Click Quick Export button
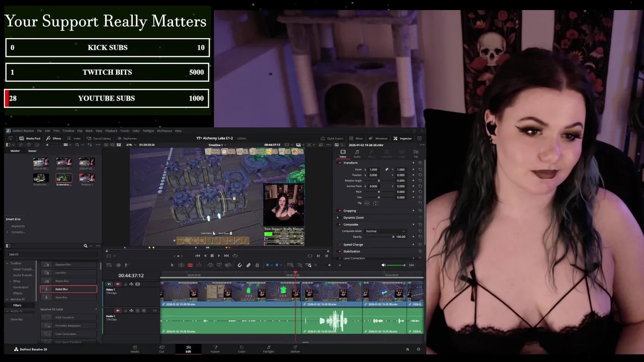The width and height of the screenshot is (644, 362). [332, 138]
